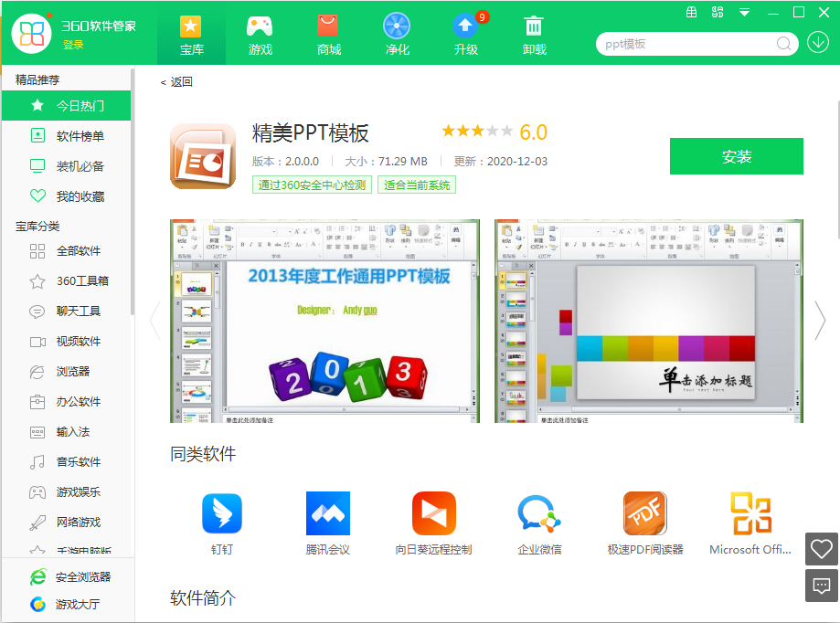Select 今日热门 in sidebar
This screenshot has height=623, width=840.
coord(67,105)
